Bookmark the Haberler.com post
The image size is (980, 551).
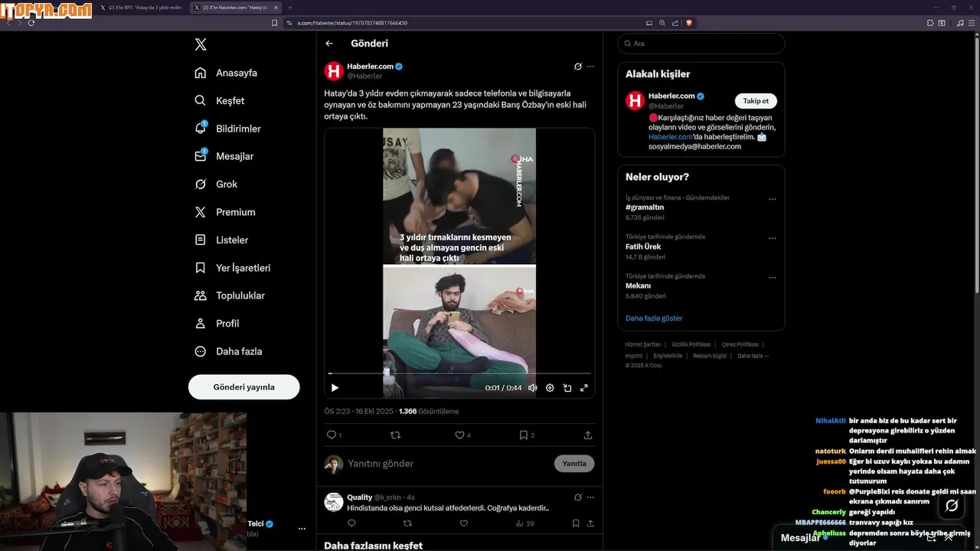coord(527,435)
